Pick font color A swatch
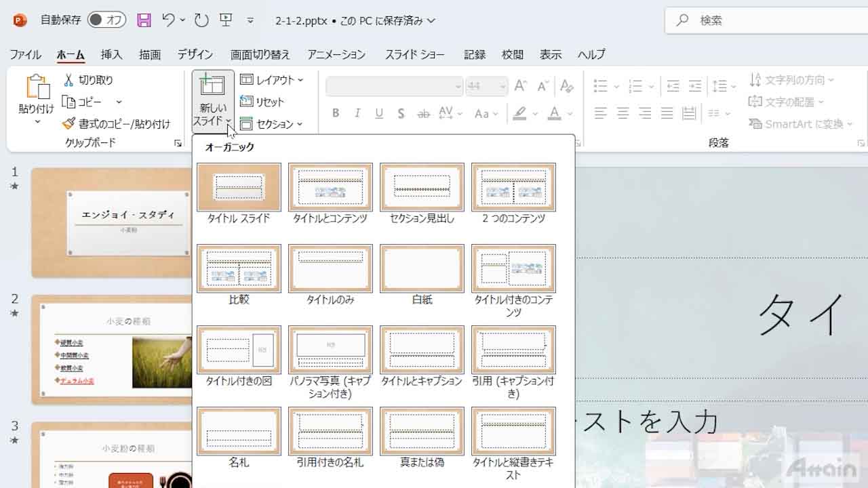 pos(554,113)
